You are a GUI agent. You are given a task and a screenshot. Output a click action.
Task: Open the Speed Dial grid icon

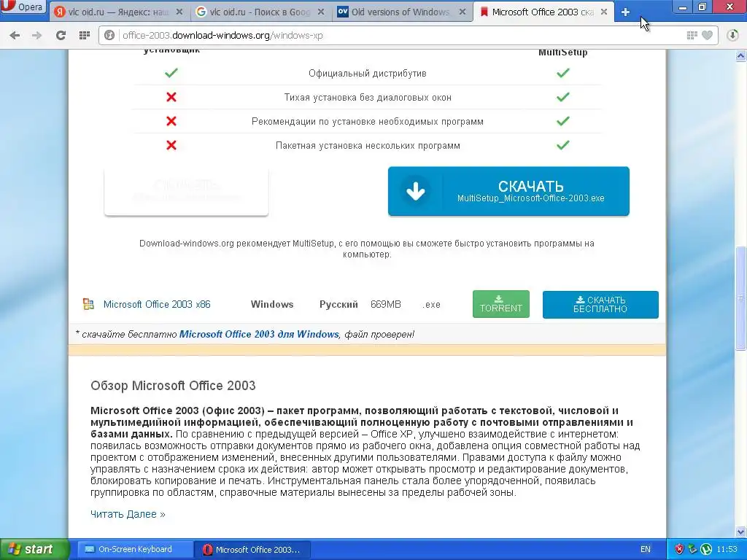click(x=85, y=35)
